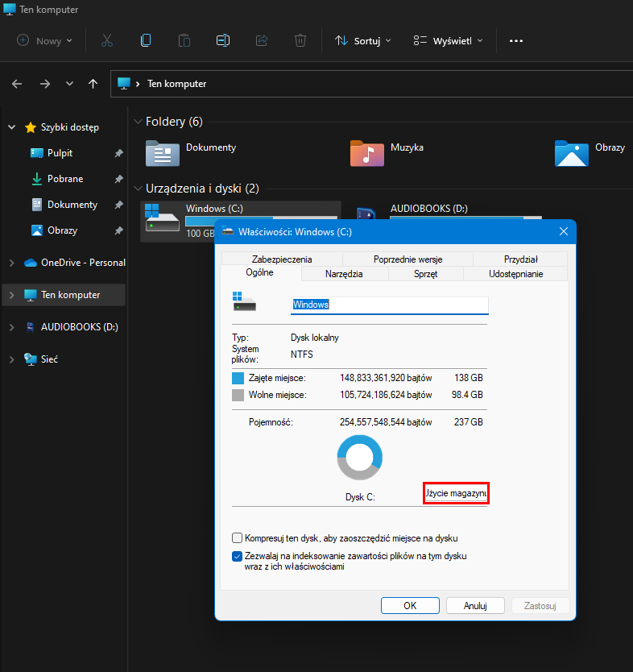
Task: Uncheck 'Zezwalaj na indeksowanie' checkbox
Action: (x=237, y=556)
